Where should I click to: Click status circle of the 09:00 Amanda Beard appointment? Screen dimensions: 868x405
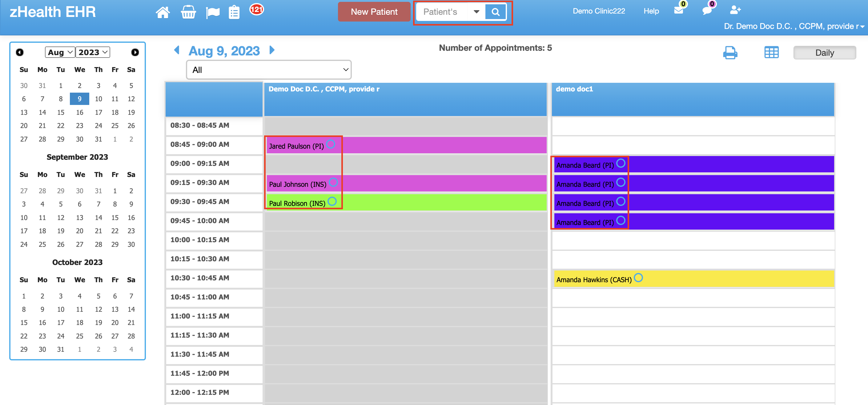tap(621, 163)
